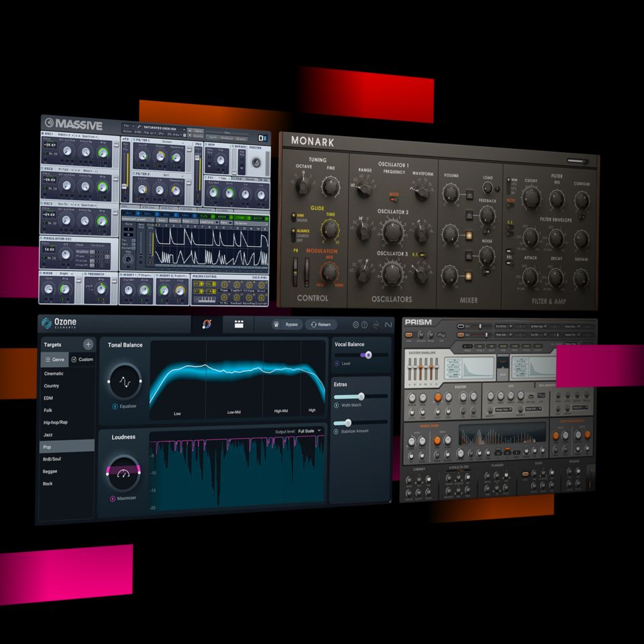Toggle the Maximizer power button
This screenshot has height=644, width=644.
[x=112, y=499]
